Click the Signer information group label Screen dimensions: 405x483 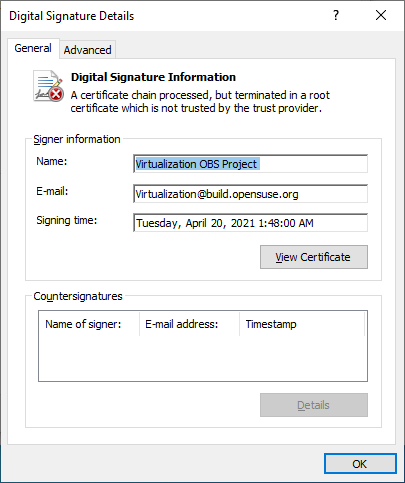click(x=77, y=139)
